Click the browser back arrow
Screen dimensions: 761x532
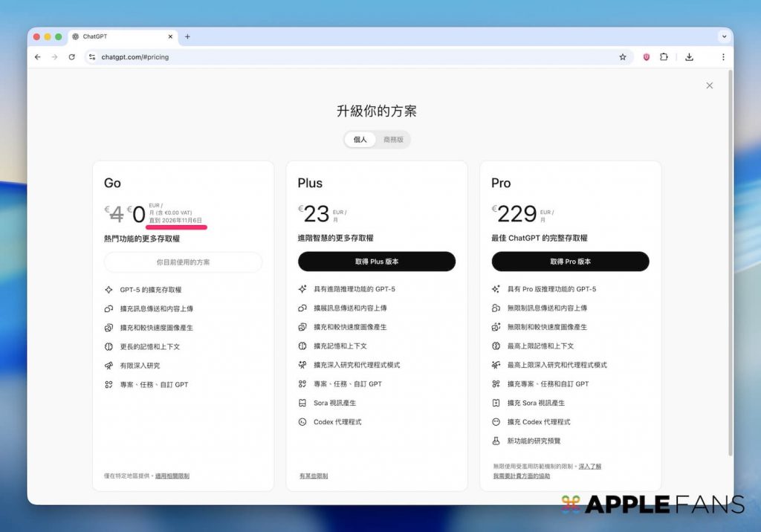[38, 57]
